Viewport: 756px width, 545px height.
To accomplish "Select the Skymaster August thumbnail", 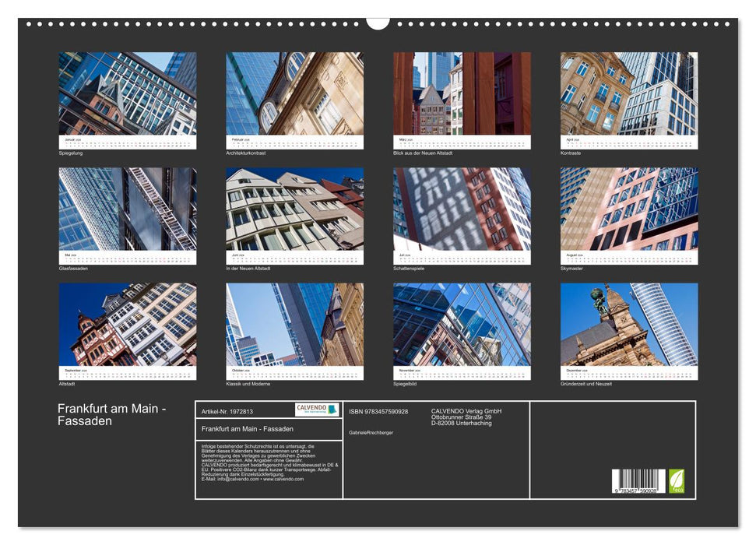I will (629, 209).
